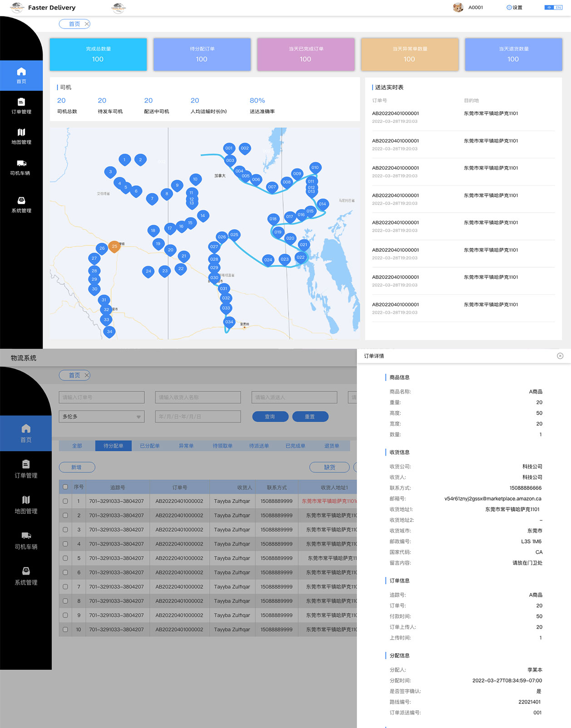571x728 pixels.
Task: Open 系统管理 icon in 物流系统 sidebar
Action: tap(26, 571)
